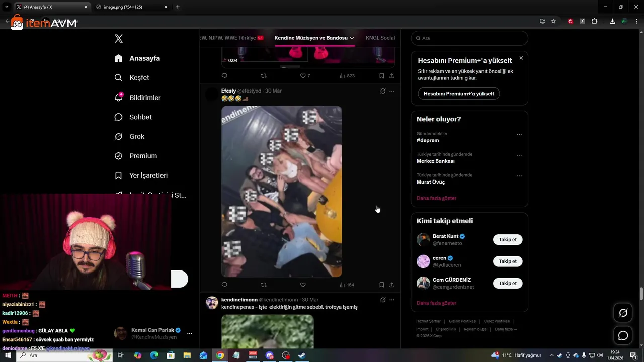Screen dimensions: 644x362
Task: Open the kendinelimonn post image
Action: coord(268,331)
